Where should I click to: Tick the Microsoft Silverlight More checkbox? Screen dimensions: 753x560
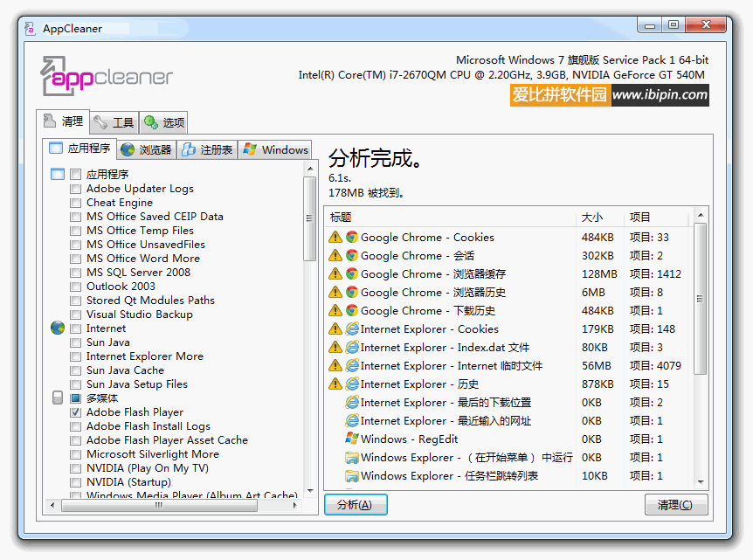click(x=75, y=454)
